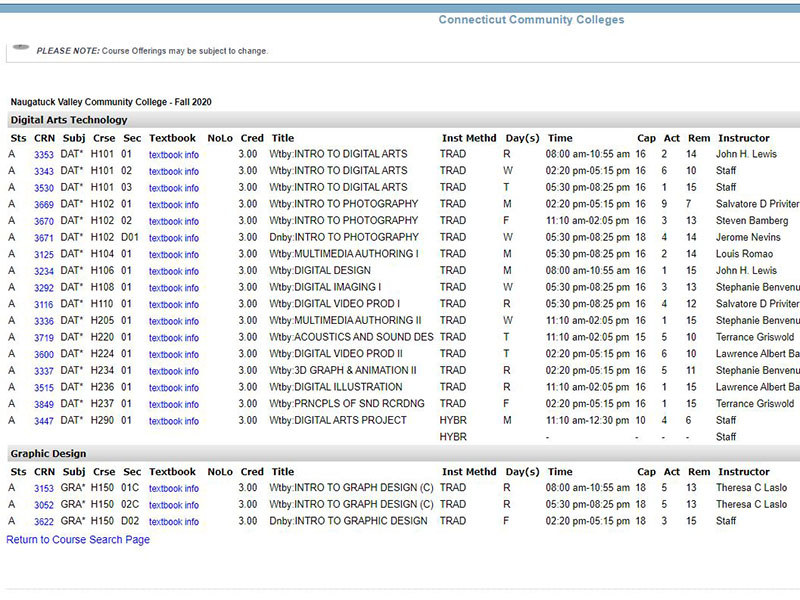This screenshot has height=600, width=800.
Task: Follow CRN 3515 link
Action: [x=44, y=388]
